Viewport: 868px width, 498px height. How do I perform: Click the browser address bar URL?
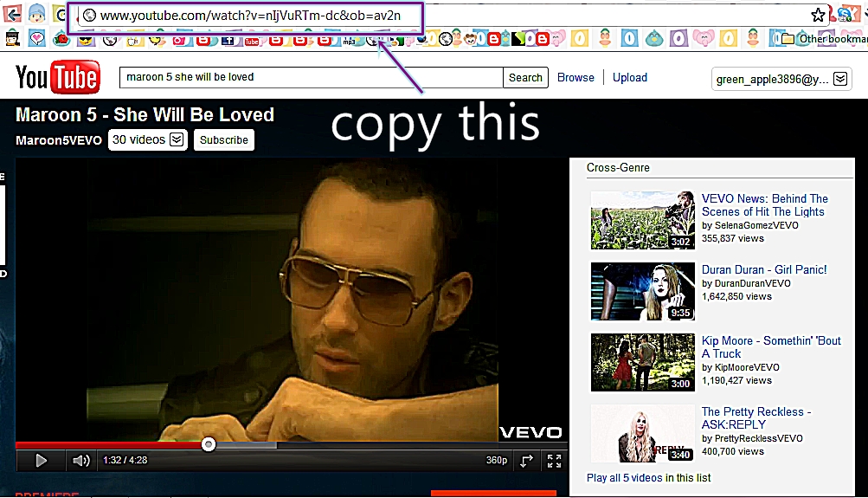click(x=250, y=16)
